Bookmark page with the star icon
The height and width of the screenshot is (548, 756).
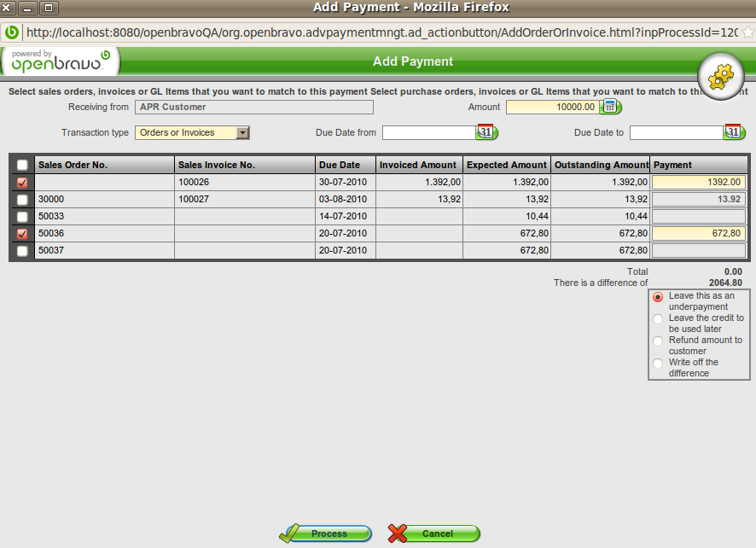click(x=748, y=32)
